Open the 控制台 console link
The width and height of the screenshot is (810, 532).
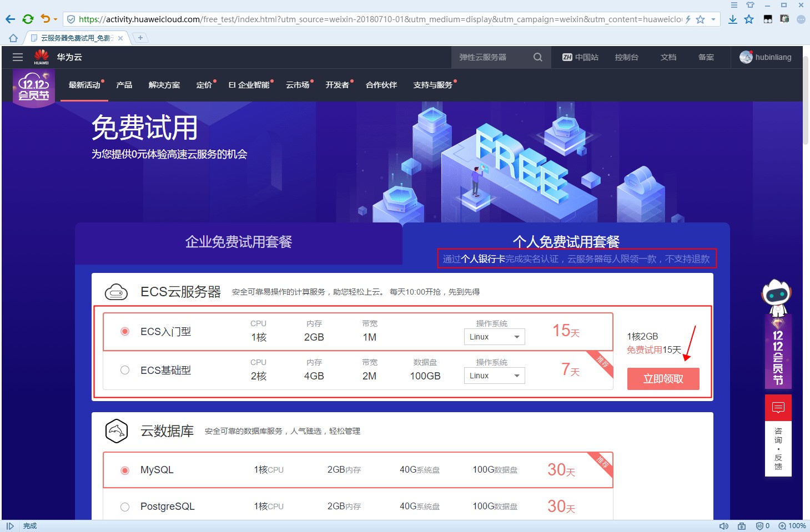(x=626, y=57)
